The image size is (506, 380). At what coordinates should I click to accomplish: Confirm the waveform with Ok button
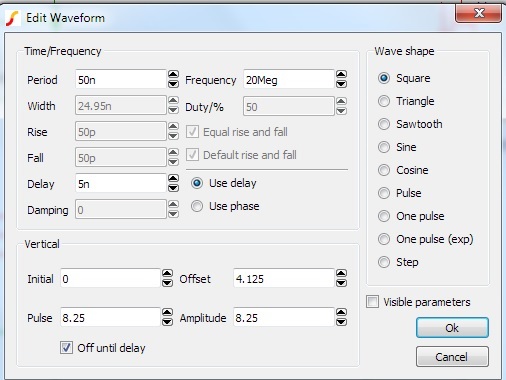[x=452, y=328]
